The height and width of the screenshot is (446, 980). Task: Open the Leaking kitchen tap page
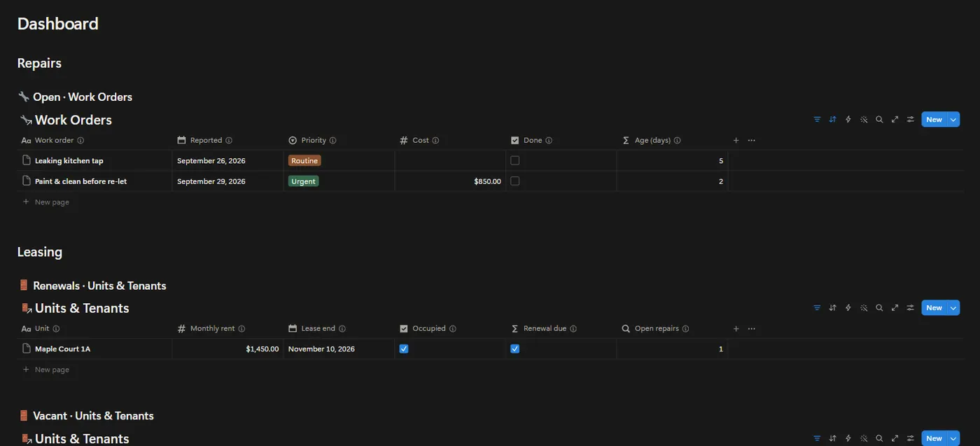point(69,161)
